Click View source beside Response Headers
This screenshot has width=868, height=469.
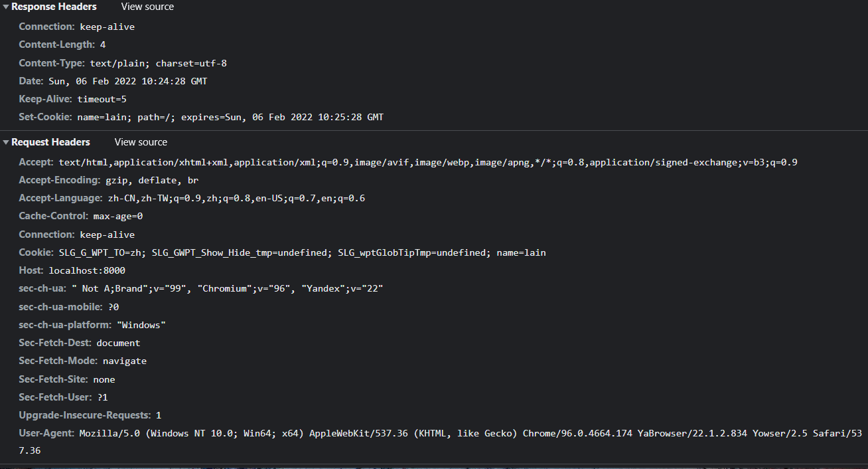click(147, 7)
